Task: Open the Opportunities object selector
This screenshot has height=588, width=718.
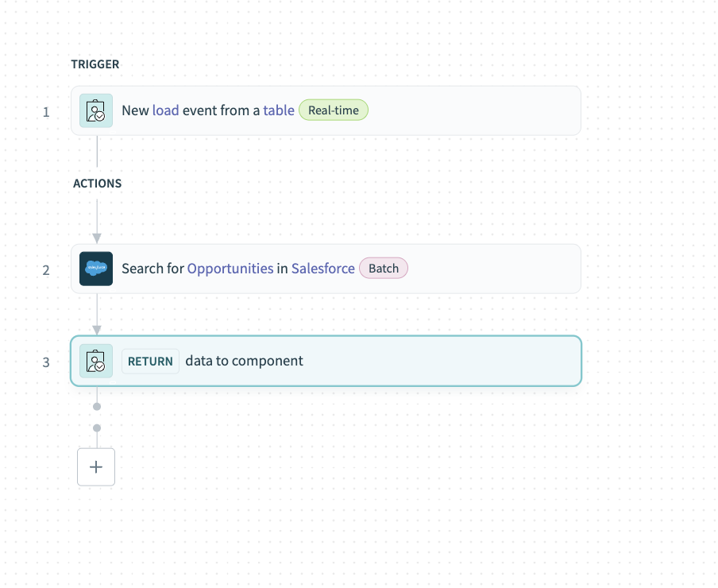Action: click(230, 268)
